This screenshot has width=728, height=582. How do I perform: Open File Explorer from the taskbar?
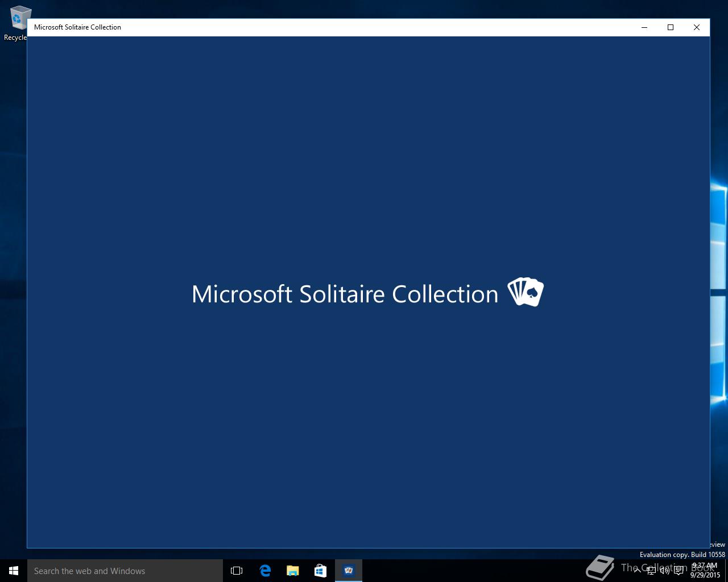[292, 571]
